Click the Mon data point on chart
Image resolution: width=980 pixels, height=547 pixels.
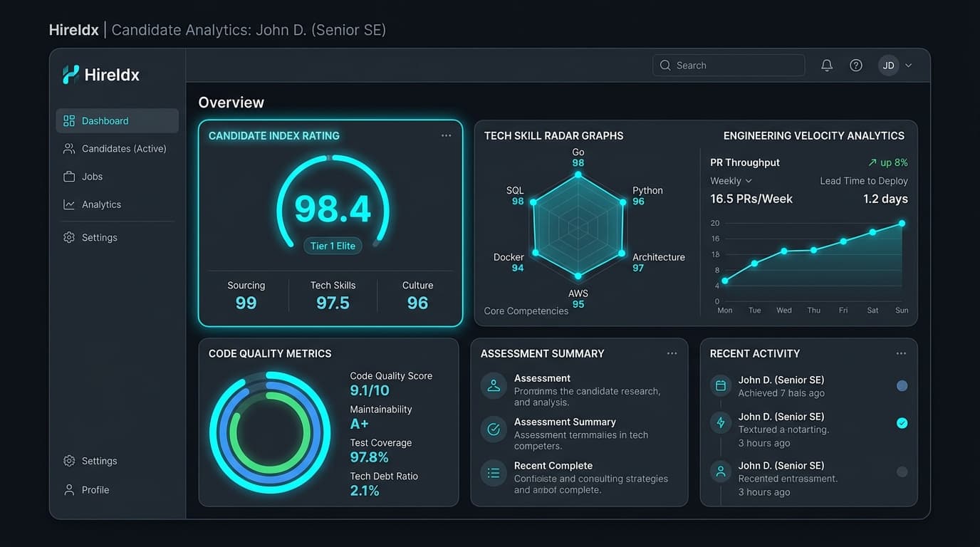pyautogui.click(x=725, y=281)
